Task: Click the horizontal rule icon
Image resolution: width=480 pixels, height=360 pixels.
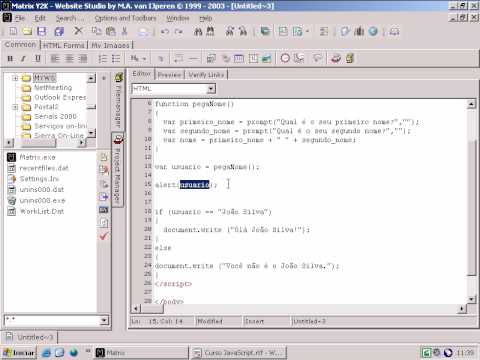Action: pos(193,59)
